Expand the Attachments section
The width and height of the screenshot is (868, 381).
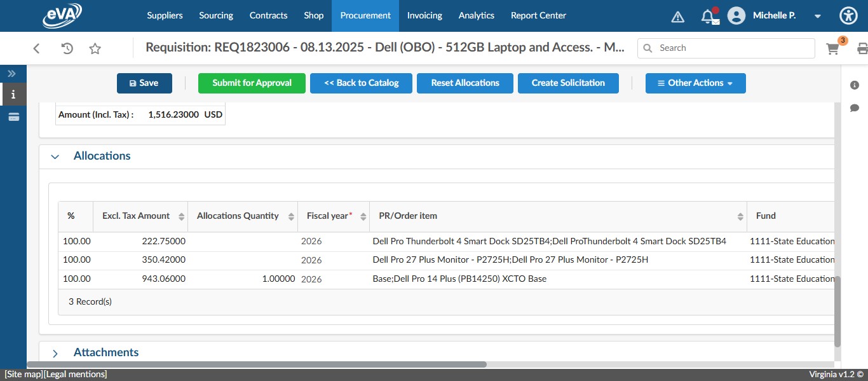tap(55, 354)
